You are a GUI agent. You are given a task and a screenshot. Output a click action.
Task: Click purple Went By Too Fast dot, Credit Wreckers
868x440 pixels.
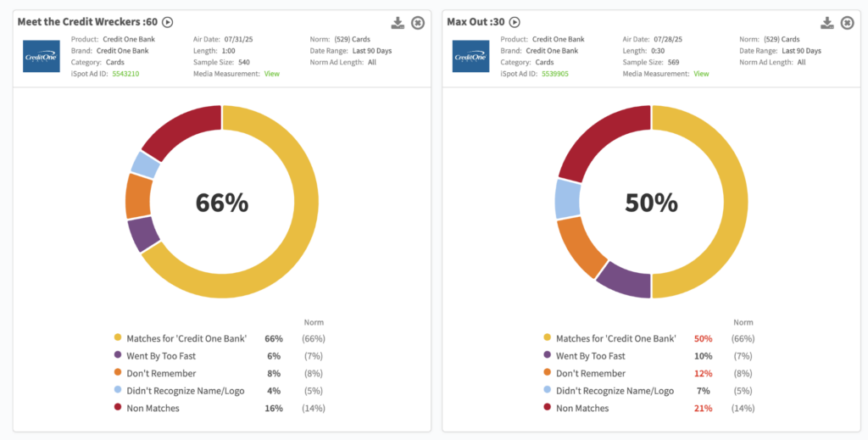click(x=117, y=355)
